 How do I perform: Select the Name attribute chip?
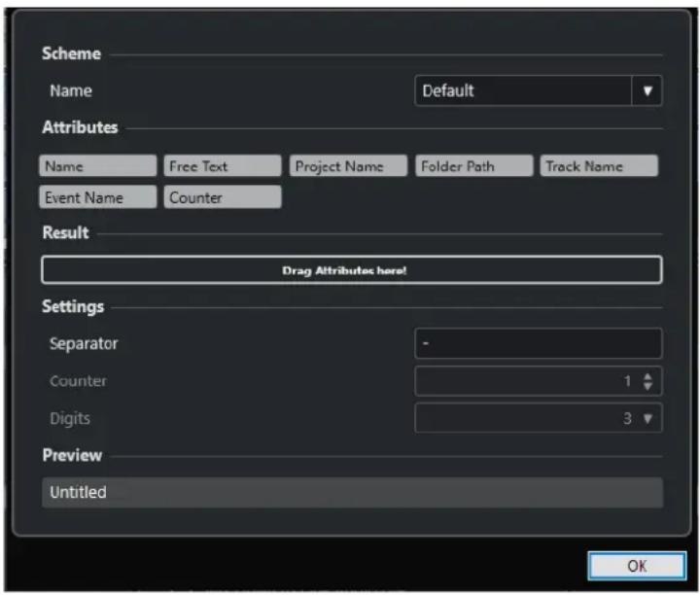point(98,166)
